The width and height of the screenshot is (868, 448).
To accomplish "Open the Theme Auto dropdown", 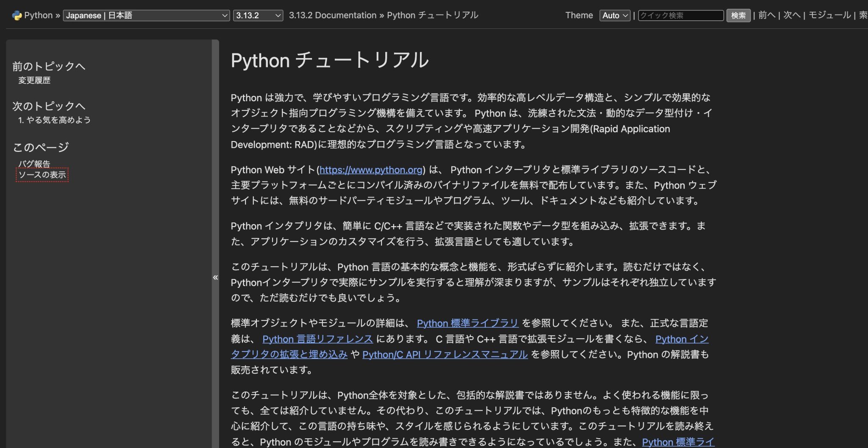I will tap(614, 16).
